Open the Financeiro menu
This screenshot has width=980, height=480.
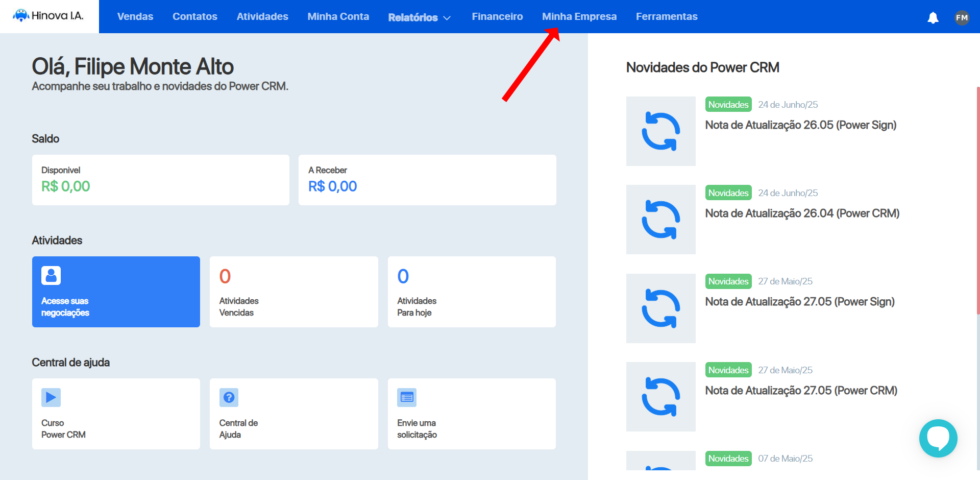click(x=497, y=16)
